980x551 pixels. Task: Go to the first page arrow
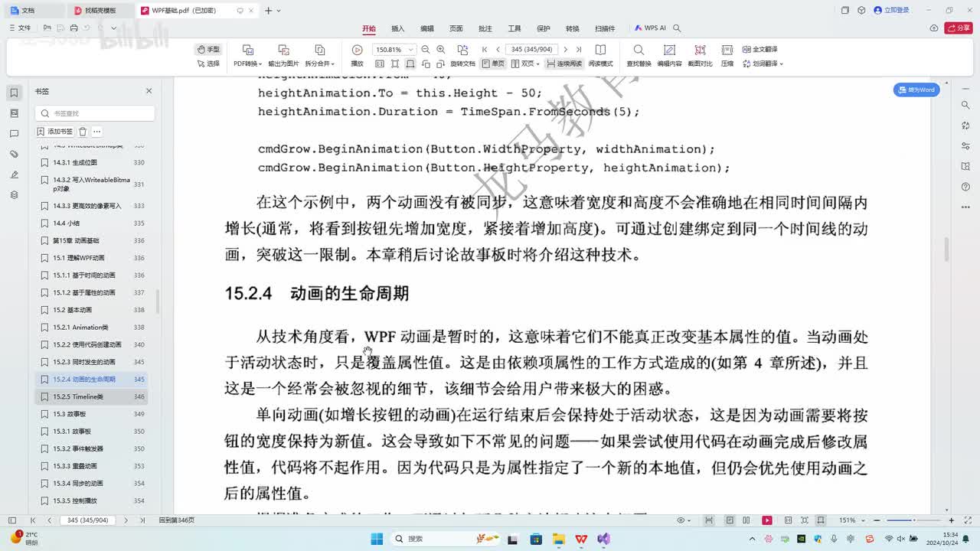(x=485, y=49)
